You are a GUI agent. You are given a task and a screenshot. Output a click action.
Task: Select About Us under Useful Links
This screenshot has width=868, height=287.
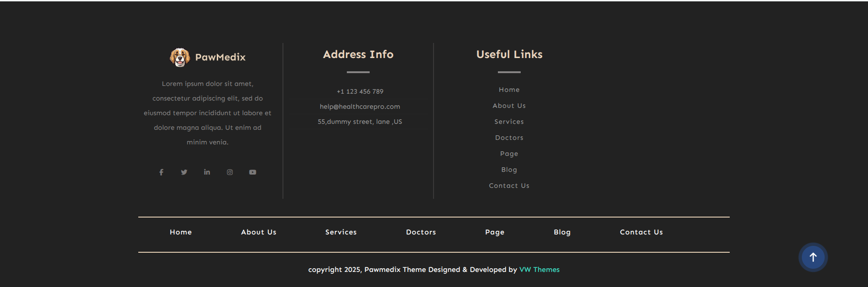tap(509, 106)
